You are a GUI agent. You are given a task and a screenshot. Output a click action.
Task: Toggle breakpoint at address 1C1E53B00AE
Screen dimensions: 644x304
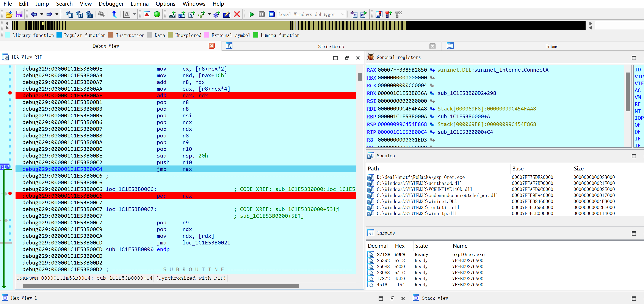tap(10, 93)
